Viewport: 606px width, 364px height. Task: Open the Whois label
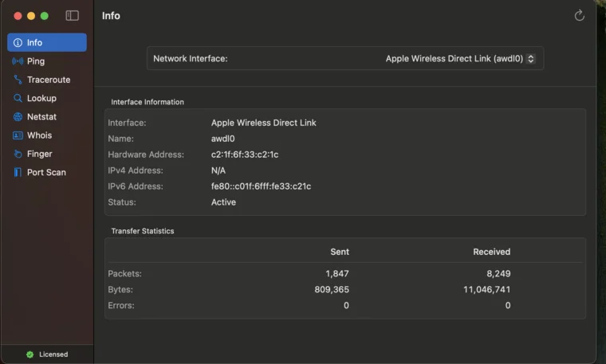tap(39, 135)
